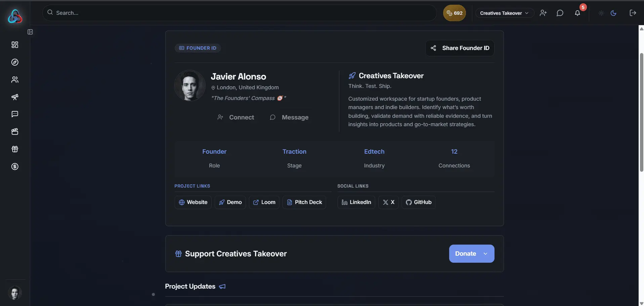Expand the Donate options chevron
This screenshot has height=306, width=644.
pyautogui.click(x=485, y=254)
